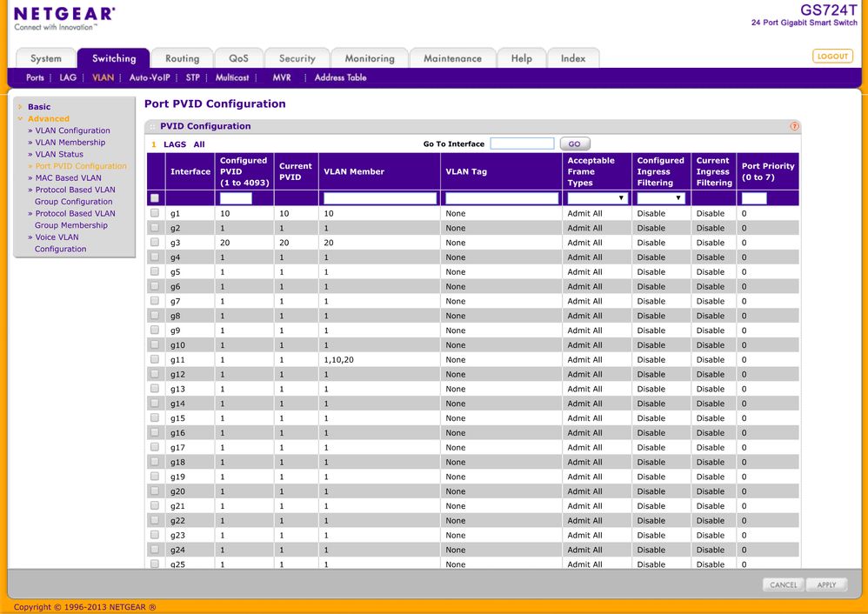Screen dimensions: 868x614
Task: Open the Auto-VoIP submenu
Action: pyautogui.click(x=150, y=77)
